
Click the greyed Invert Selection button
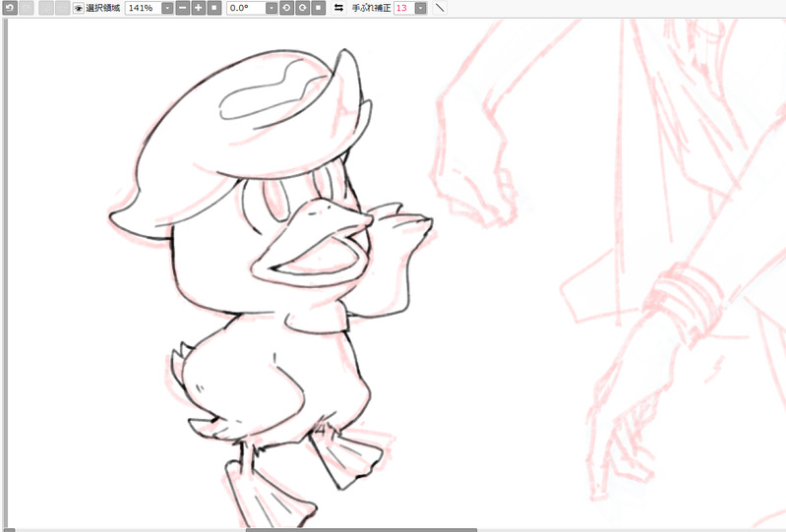click(x=62, y=8)
